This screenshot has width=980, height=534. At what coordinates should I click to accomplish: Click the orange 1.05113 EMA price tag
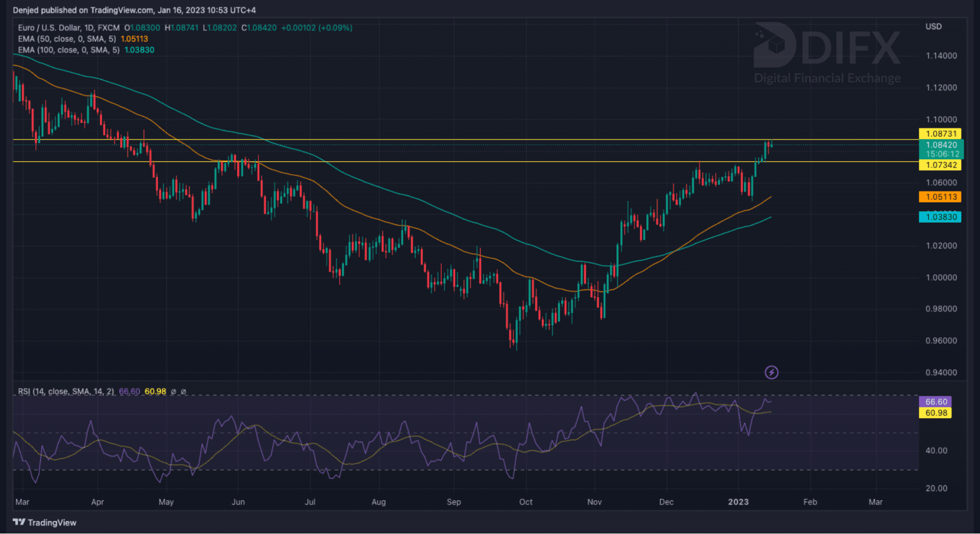pyautogui.click(x=940, y=197)
